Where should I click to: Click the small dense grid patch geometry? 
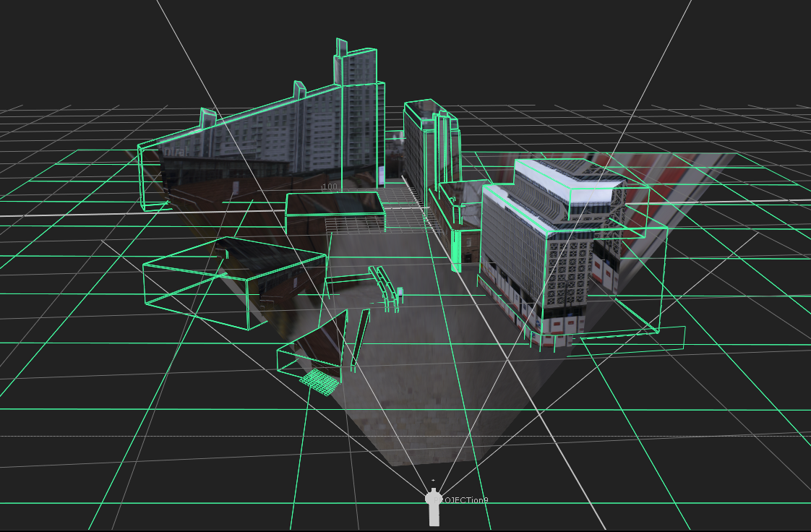click(320, 382)
